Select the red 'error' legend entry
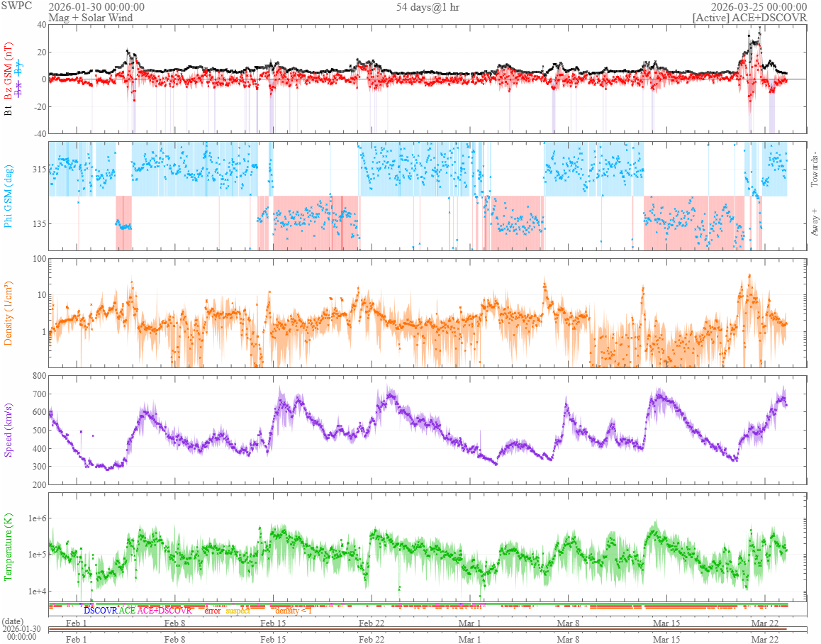 pyautogui.click(x=213, y=611)
